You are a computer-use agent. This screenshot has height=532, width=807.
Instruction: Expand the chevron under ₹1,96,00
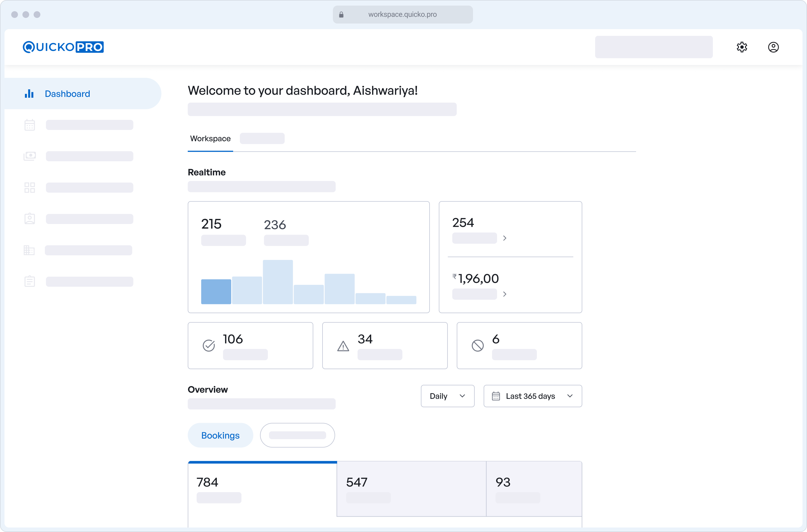[x=504, y=294]
